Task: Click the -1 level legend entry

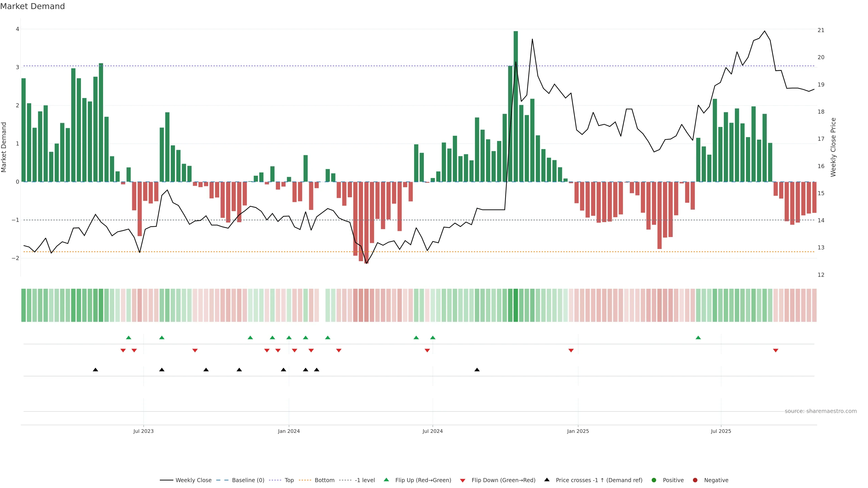Action: coord(365,480)
